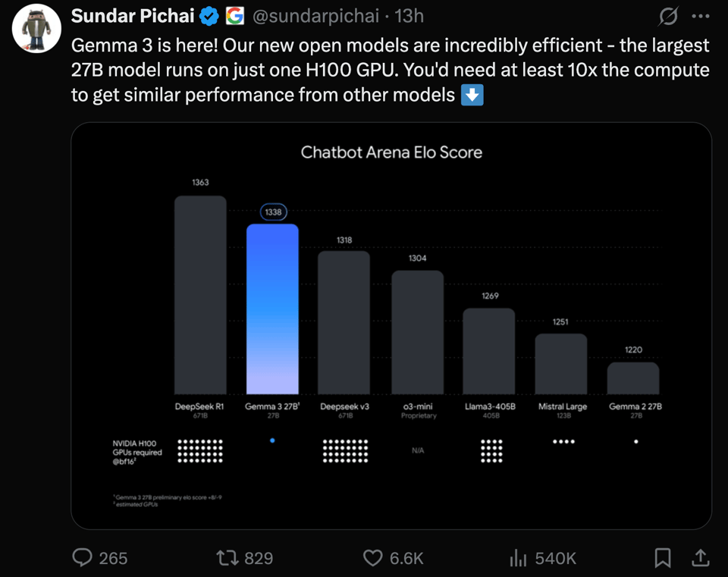Open Sundar Pichai's profile avatar
Image resolution: width=728 pixels, height=577 pixels.
[36, 28]
